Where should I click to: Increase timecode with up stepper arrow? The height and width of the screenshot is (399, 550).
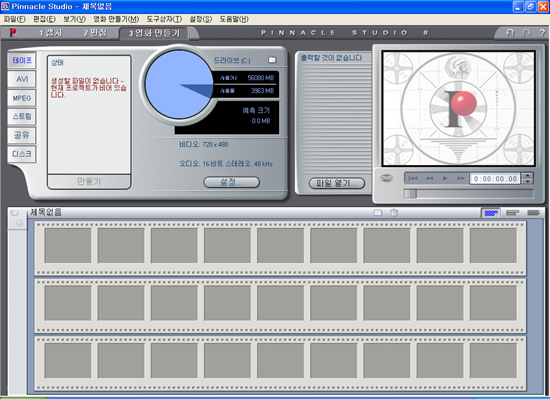coord(528,175)
